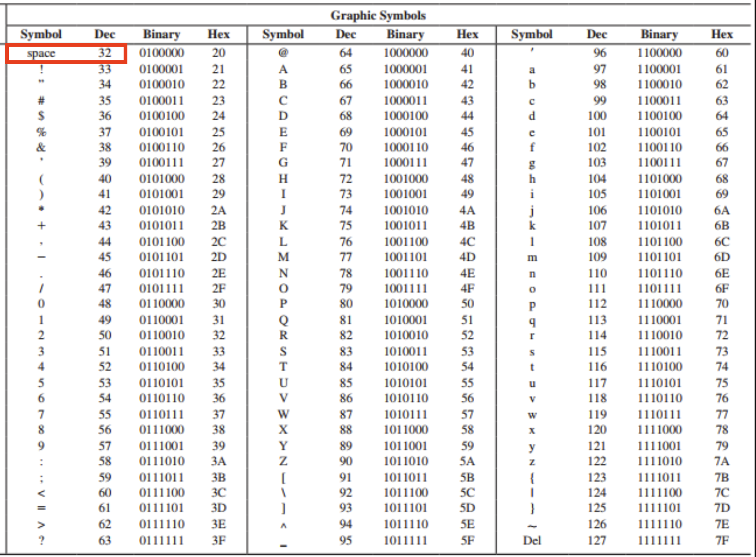Click decimal value 127
Image resolution: width=756 pixels, height=557 pixels.
(x=597, y=540)
